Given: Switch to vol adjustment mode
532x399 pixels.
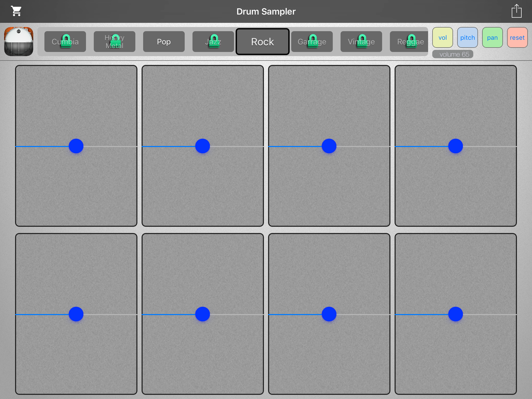Looking at the screenshot, I should 442,38.
